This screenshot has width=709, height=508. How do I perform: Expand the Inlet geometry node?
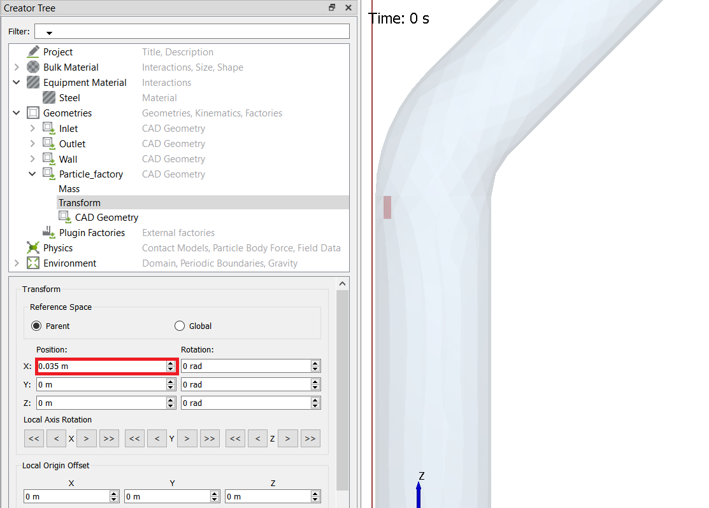[x=32, y=129]
